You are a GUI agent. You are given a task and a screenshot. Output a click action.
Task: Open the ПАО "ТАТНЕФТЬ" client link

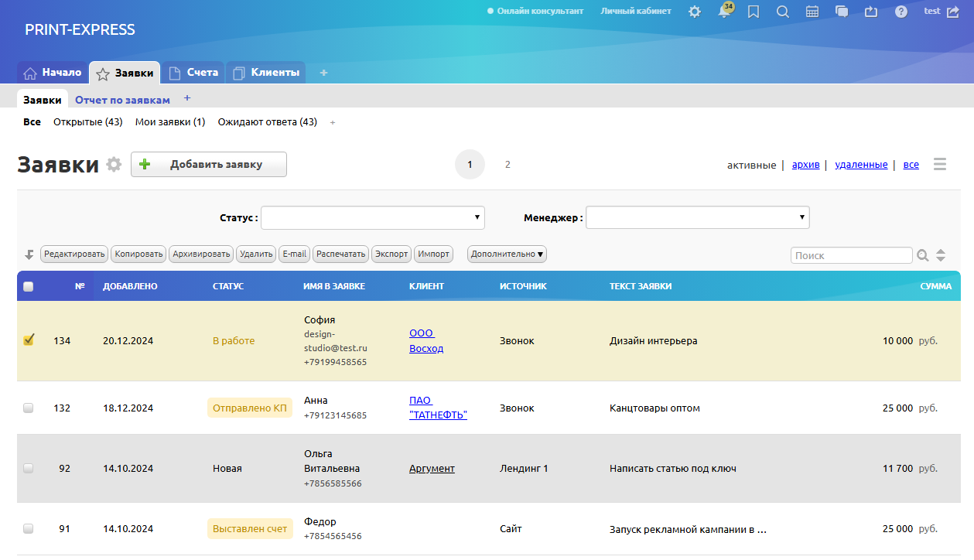pos(437,408)
